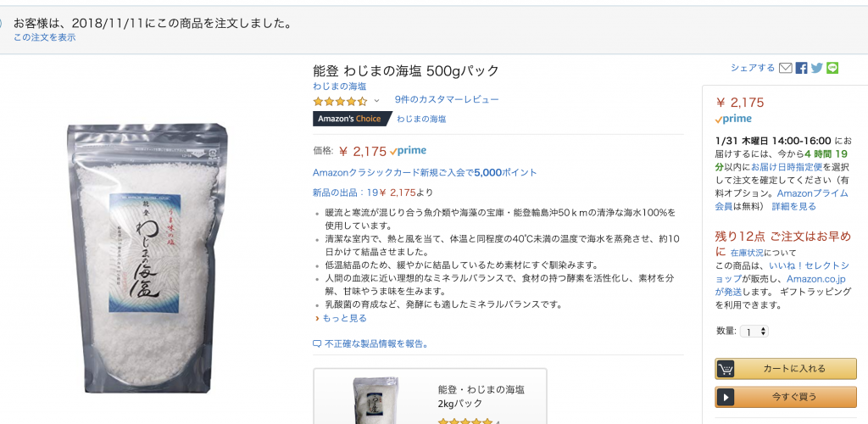Click the わじまの海塩 brand link under title
The width and height of the screenshot is (868, 424).
[x=339, y=86]
